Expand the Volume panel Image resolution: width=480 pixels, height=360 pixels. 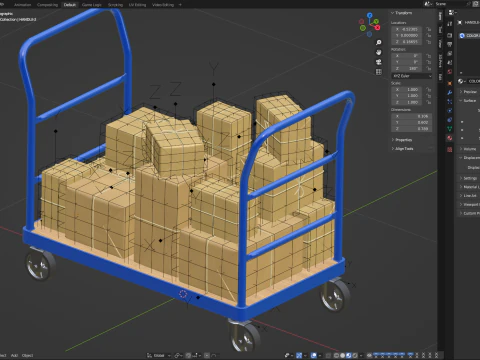coord(469,149)
